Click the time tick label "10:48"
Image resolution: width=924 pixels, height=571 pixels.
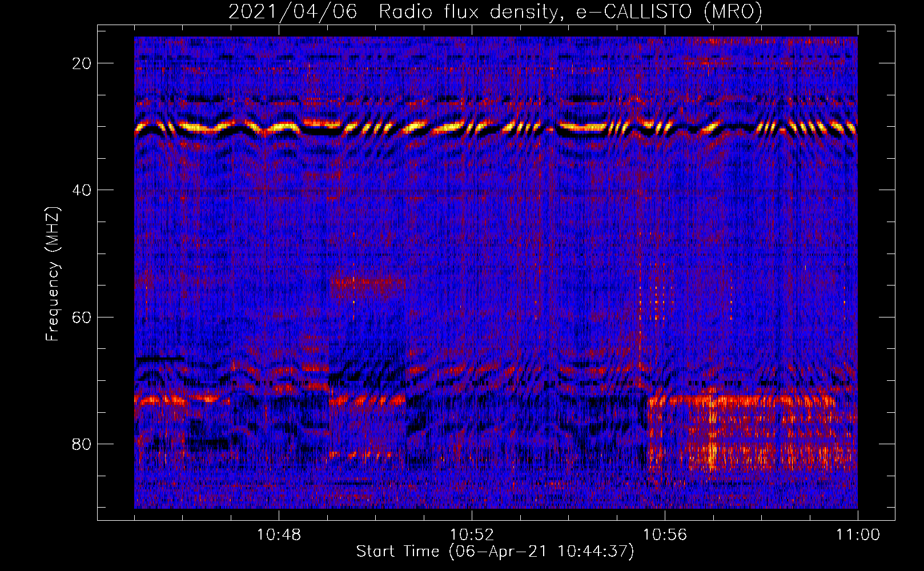[x=279, y=535]
